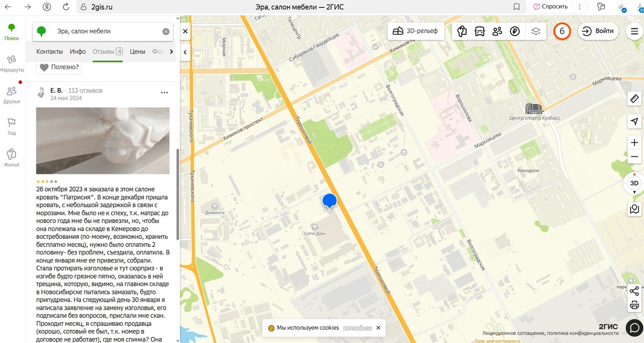Screen dimensions: 644x343
Task: Open the Поиск section in sidebar
Action: [x=11, y=32]
